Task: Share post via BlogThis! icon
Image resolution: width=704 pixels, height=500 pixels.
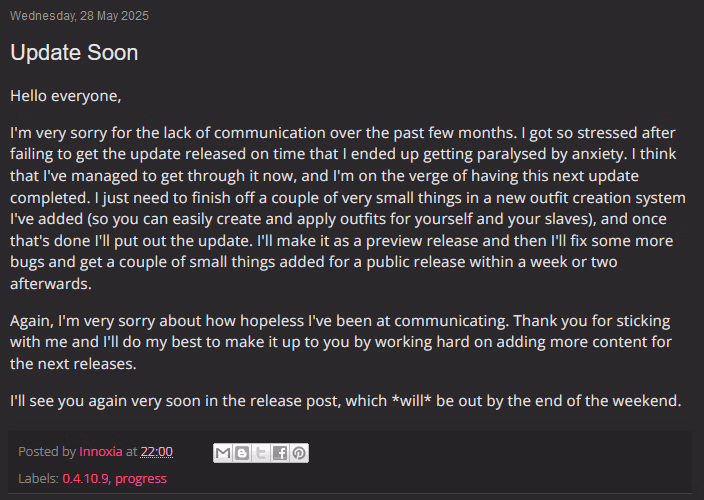Action: click(242, 453)
